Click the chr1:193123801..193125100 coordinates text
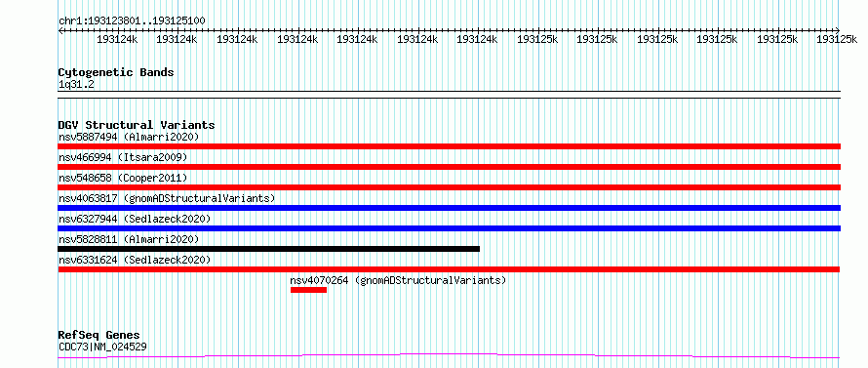 coord(132,21)
